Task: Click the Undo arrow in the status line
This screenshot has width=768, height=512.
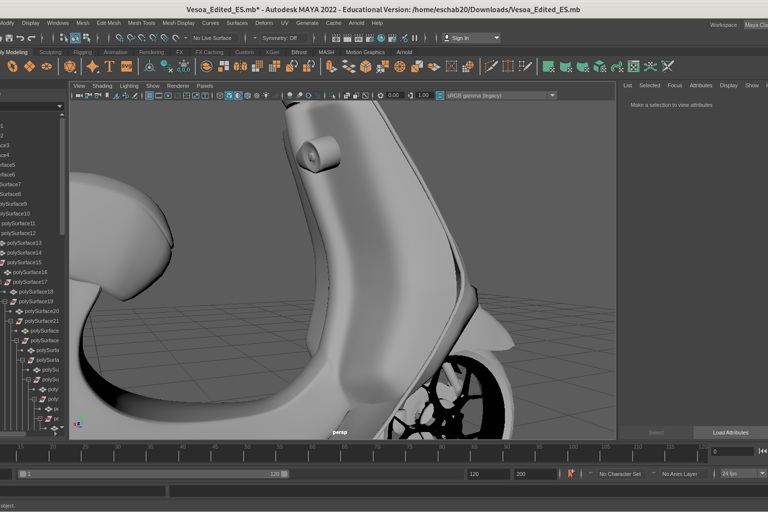Action: 21,38
